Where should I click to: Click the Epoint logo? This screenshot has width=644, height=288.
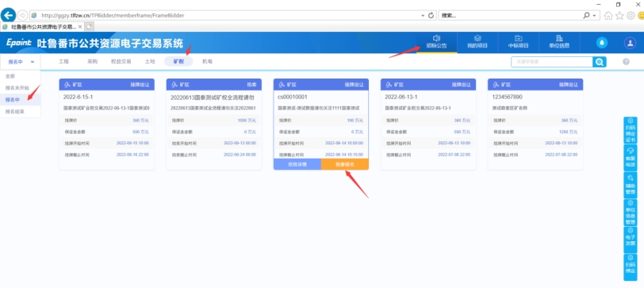[19, 43]
